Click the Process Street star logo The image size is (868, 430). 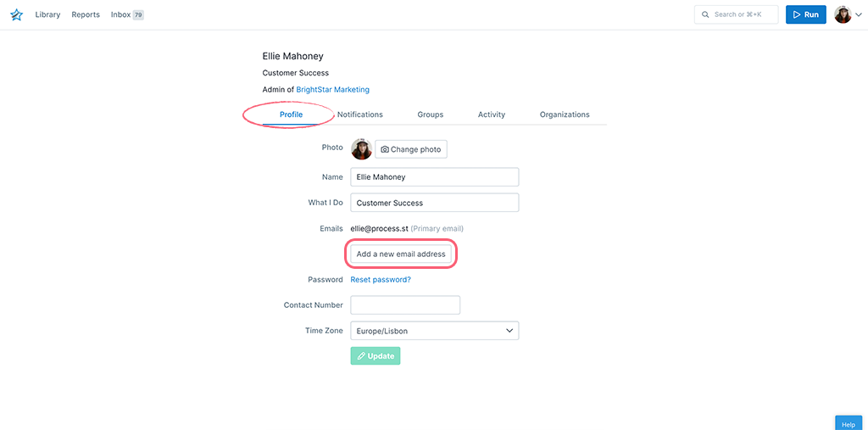click(x=17, y=15)
